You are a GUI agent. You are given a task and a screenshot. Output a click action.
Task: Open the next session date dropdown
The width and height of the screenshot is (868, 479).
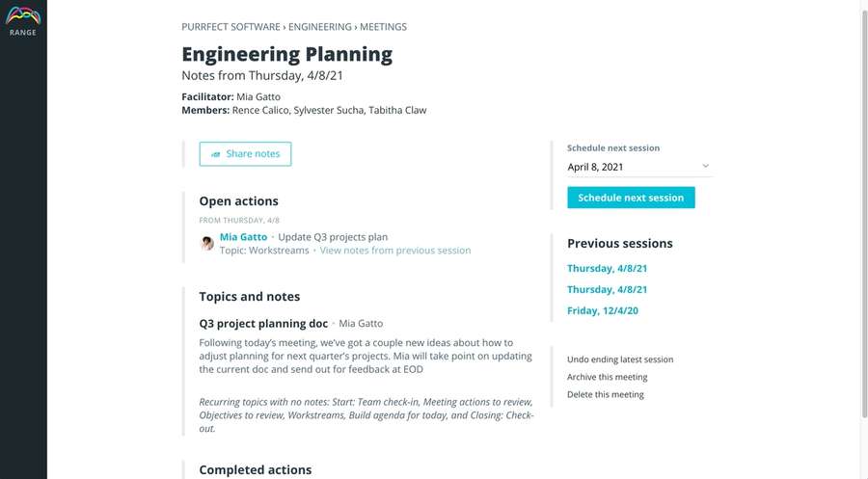(x=637, y=167)
